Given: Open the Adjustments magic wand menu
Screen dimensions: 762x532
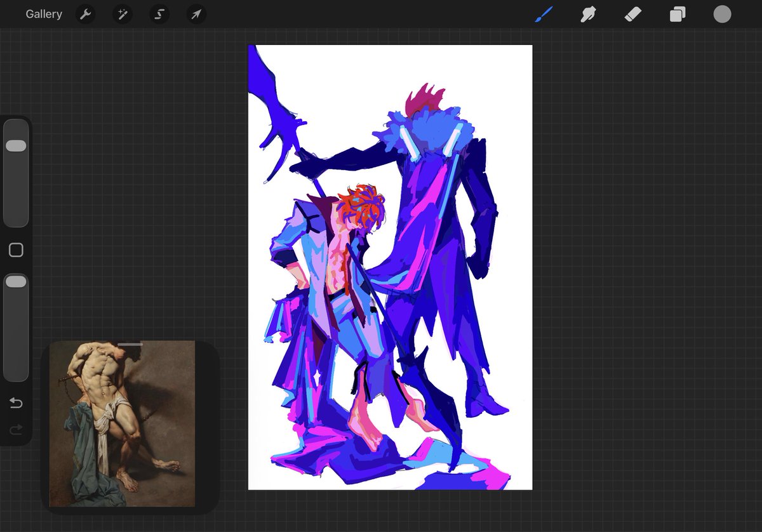Looking at the screenshot, I should pos(122,14).
